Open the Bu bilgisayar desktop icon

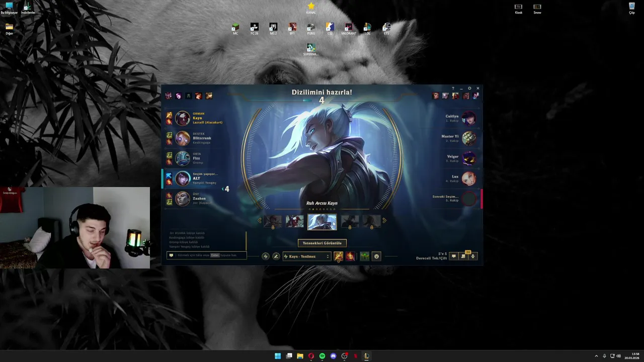9,8
